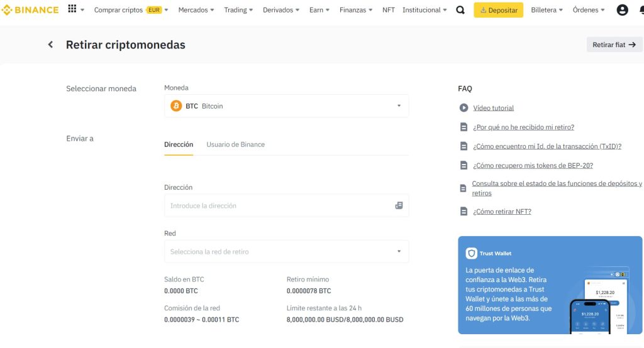Click the 8,000,000.00 BUSD limit value
This screenshot has width=644, height=348.
(345, 320)
